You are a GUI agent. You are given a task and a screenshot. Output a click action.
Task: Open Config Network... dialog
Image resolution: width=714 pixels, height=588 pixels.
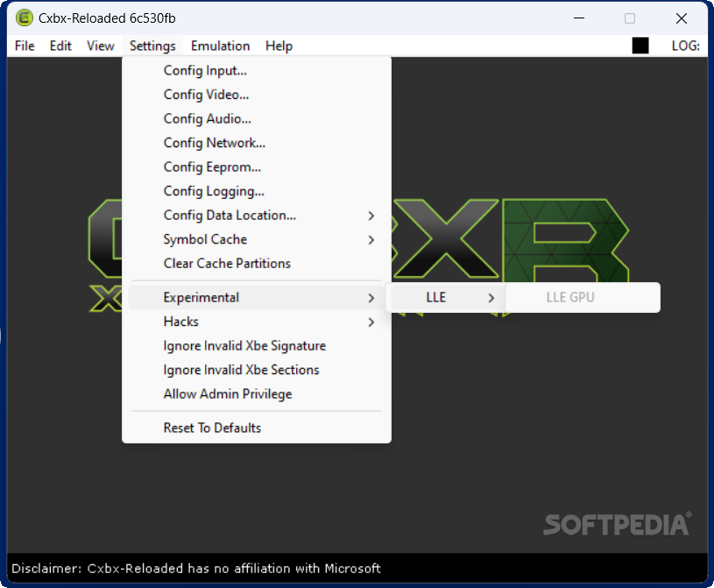click(257, 143)
